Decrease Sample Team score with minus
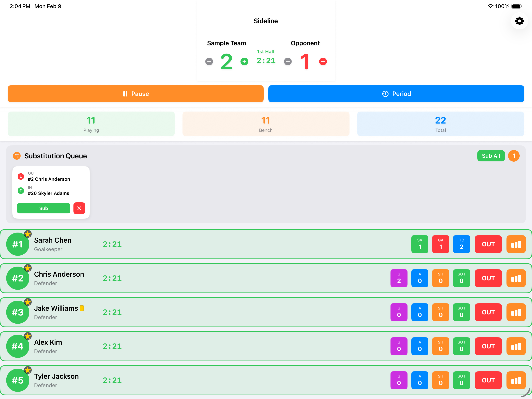The width and height of the screenshot is (532, 399). click(209, 61)
